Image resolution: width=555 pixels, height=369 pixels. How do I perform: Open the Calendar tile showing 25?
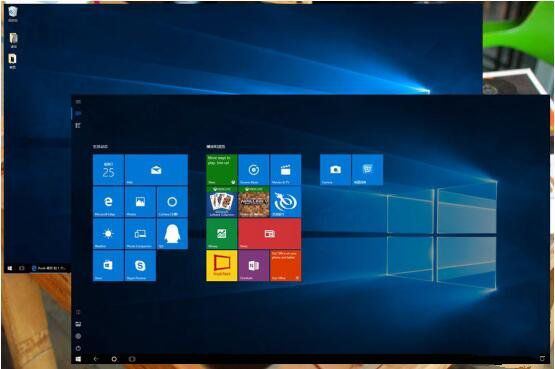(x=108, y=169)
